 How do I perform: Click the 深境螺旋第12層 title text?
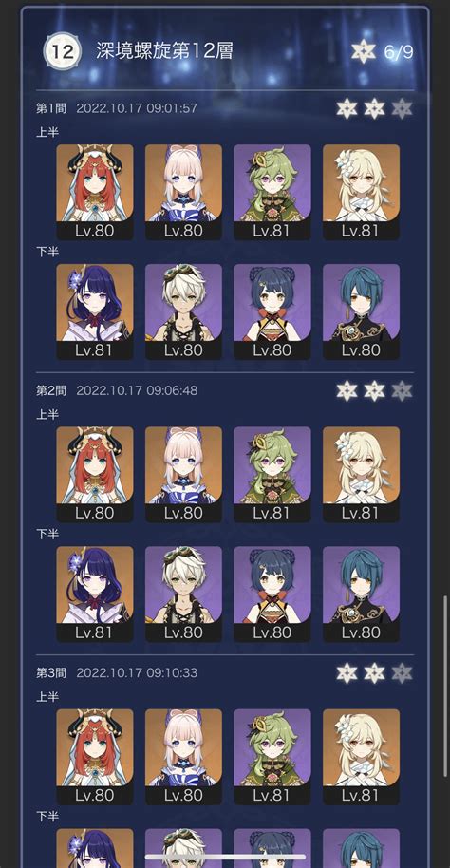pyautogui.click(x=164, y=51)
